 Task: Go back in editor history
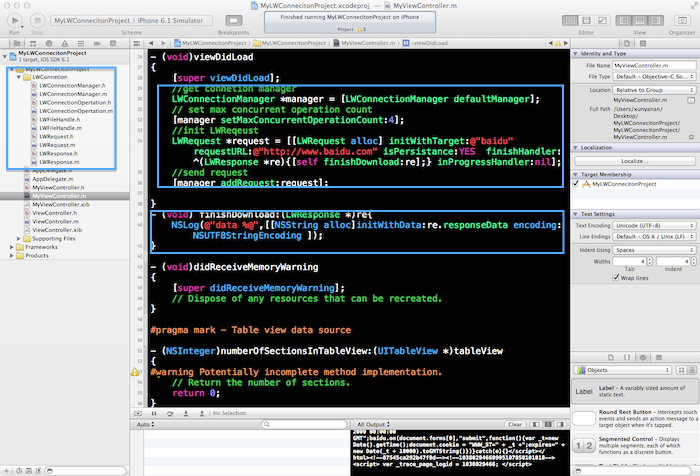151,43
